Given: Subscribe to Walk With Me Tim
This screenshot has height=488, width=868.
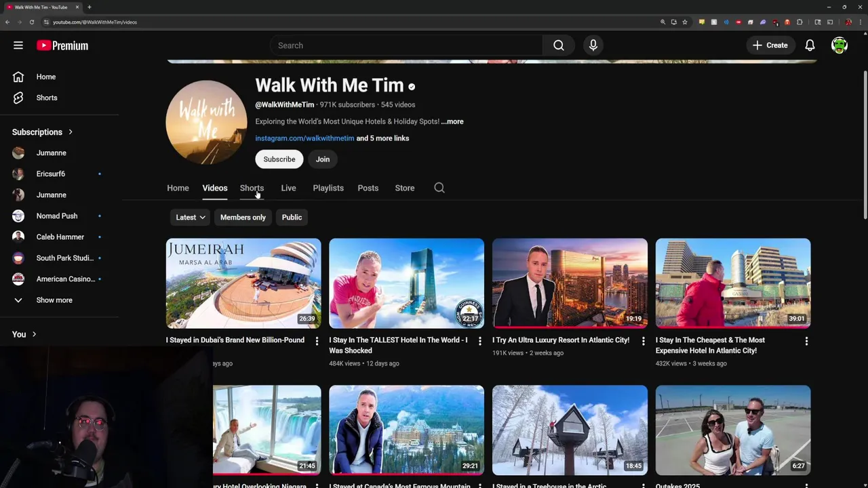Looking at the screenshot, I should 279,159.
